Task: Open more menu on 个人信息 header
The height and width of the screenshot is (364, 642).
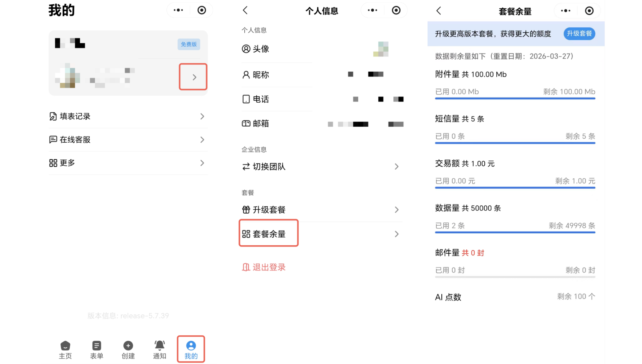Action: (372, 11)
